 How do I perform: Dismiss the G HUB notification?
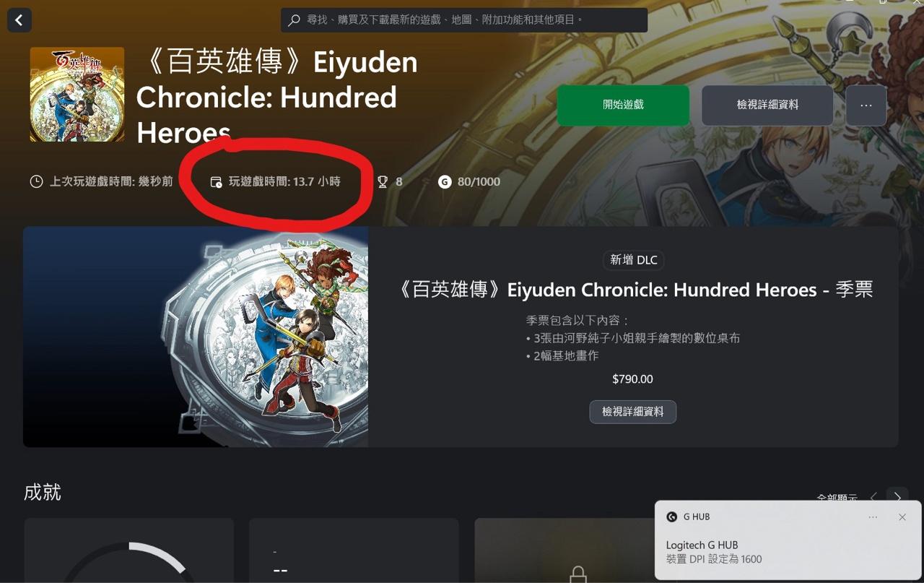coord(902,517)
